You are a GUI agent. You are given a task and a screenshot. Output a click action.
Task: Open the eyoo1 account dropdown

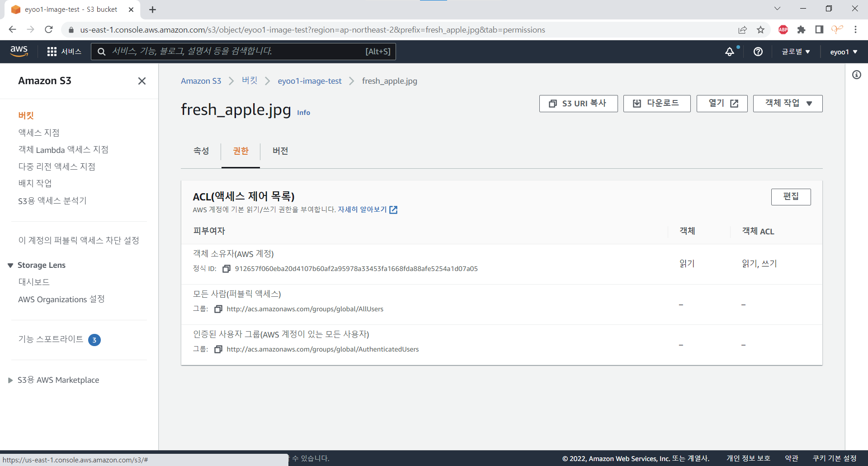point(844,52)
